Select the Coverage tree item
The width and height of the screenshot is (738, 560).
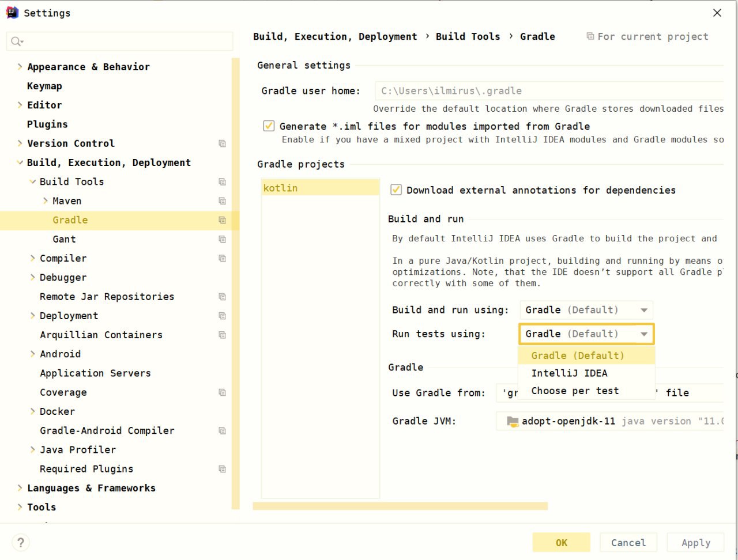pos(63,392)
